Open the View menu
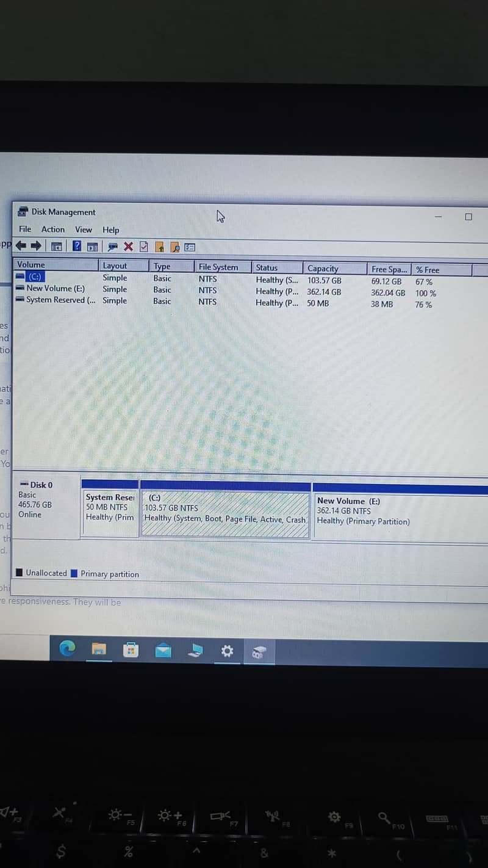 [84, 230]
